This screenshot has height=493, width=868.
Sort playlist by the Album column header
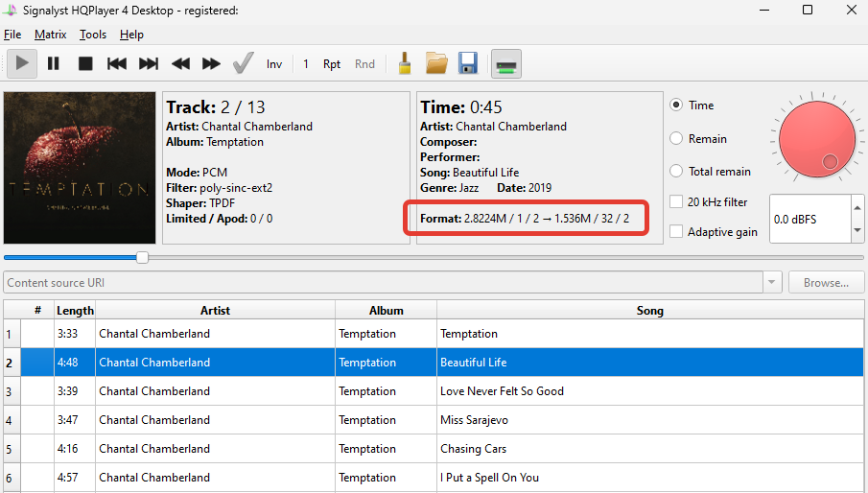click(x=386, y=311)
